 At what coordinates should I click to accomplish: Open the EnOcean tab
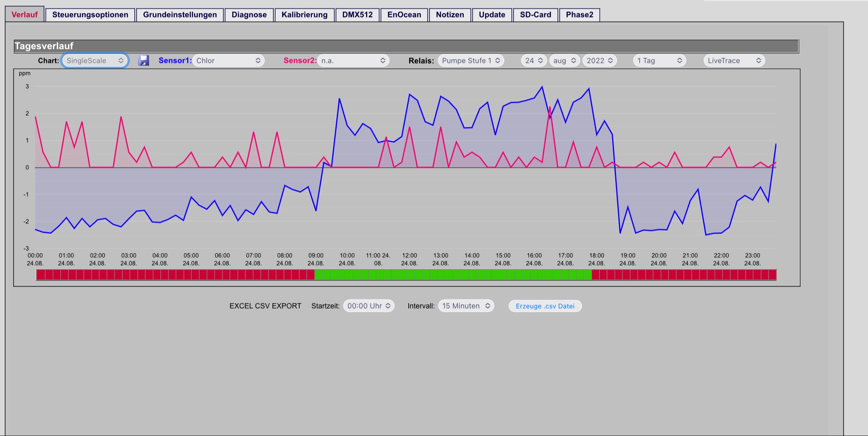point(404,15)
